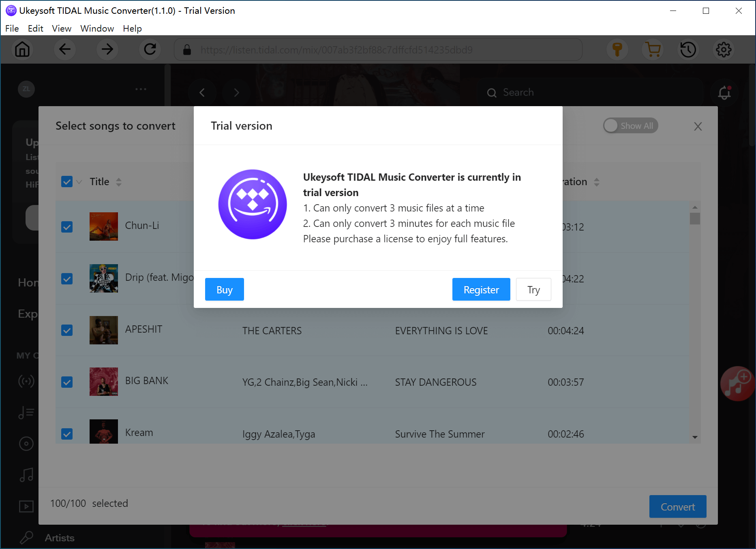
Task: Close the Select songs panel
Action: [x=698, y=126]
